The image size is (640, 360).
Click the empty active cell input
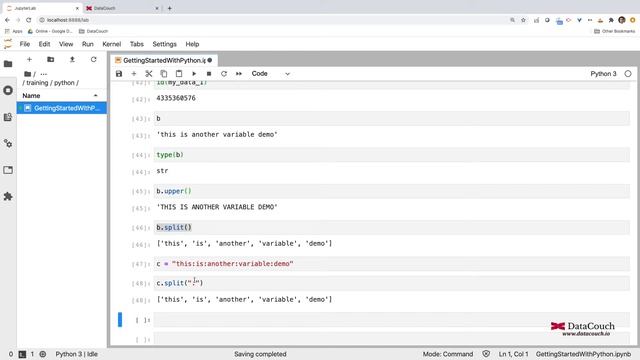(391, 320)
